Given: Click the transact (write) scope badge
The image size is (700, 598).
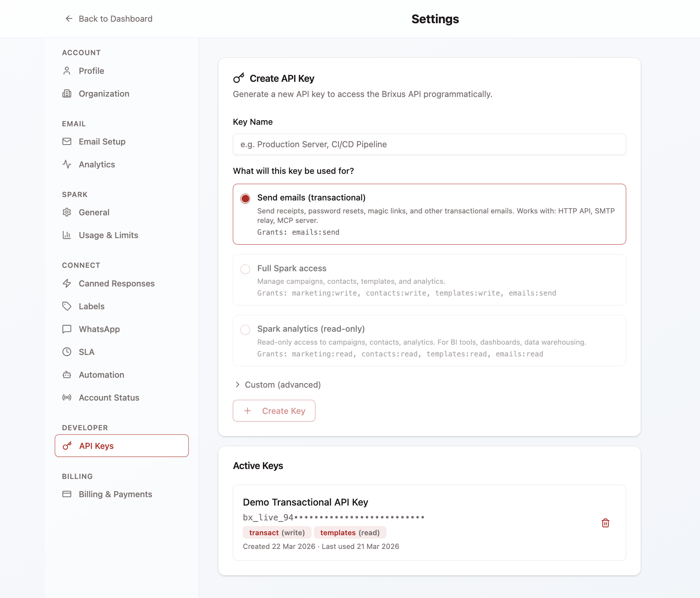Looking at the screenshot, I should (277, 533).
